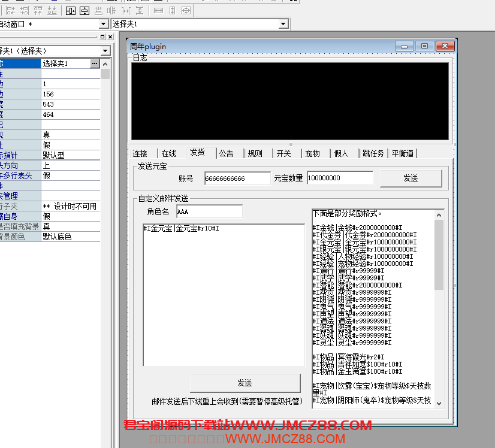
Task: Click the 账号 input field
Action: pyautogui.click(x=237, y=178)
